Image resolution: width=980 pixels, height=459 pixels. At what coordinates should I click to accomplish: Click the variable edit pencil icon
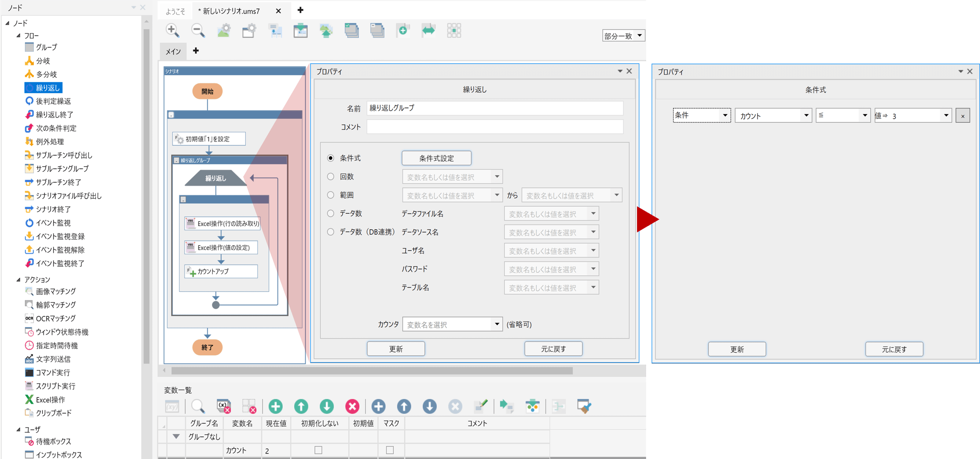pyautogui.click(x=481, y=406)
